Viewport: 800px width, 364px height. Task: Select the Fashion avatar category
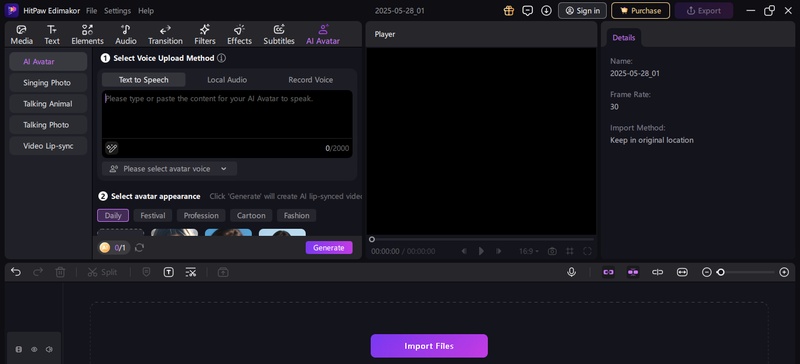(296, 215)
